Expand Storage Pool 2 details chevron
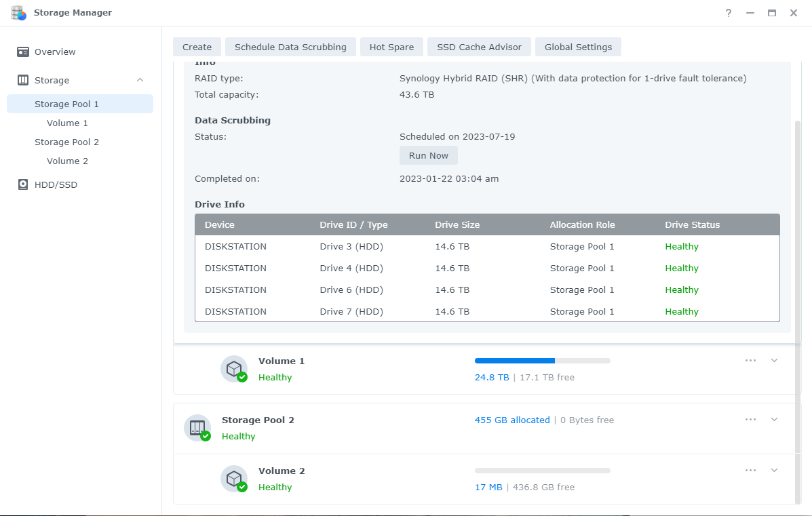 (x=774, y=419)
